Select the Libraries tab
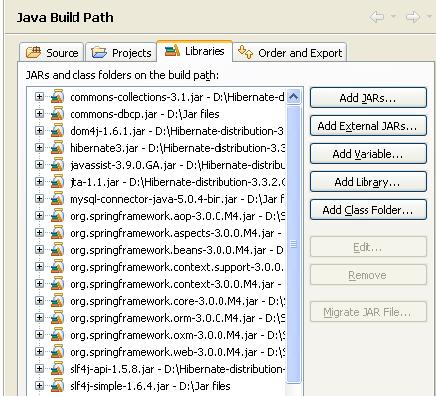Viewport: 436px width, 397px height. [x=194, y=51]
